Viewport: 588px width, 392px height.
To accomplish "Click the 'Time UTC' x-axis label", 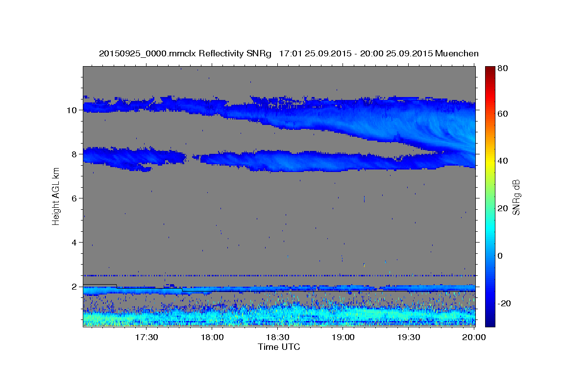I will 279,347.
